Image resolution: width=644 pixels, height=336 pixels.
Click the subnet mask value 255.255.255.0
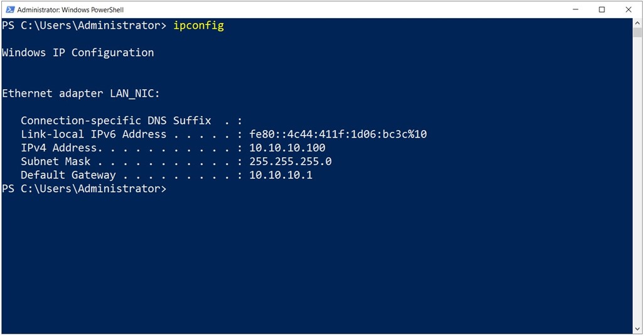click(x=291, y=161)
